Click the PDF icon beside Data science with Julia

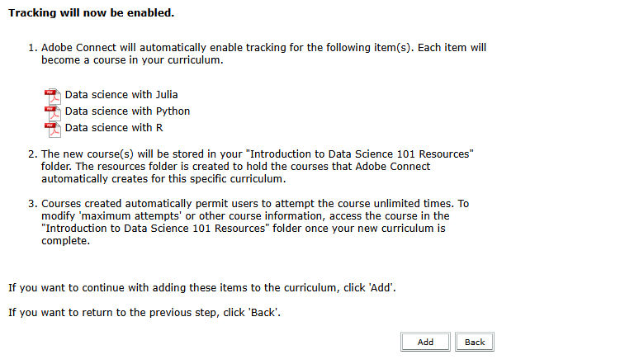[52, 95]
